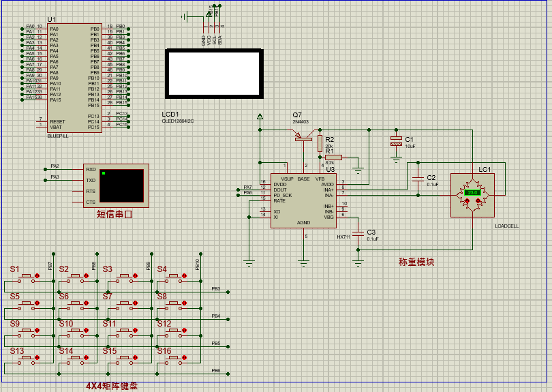Toggle the red actuator on switch S3
552x392 pixels.
point(136,276)
